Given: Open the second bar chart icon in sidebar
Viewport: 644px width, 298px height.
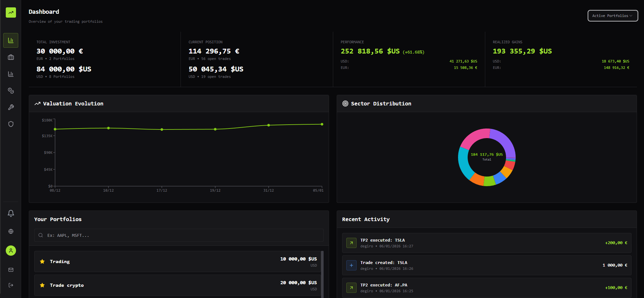Looking at the screenshot, I should (11, 74).
